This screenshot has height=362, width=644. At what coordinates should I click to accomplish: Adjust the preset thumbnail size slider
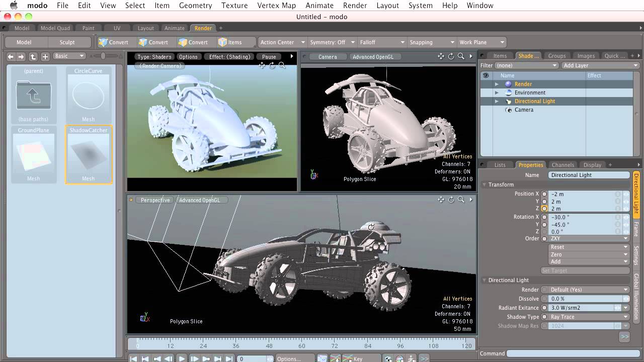[x=103, y=56]
